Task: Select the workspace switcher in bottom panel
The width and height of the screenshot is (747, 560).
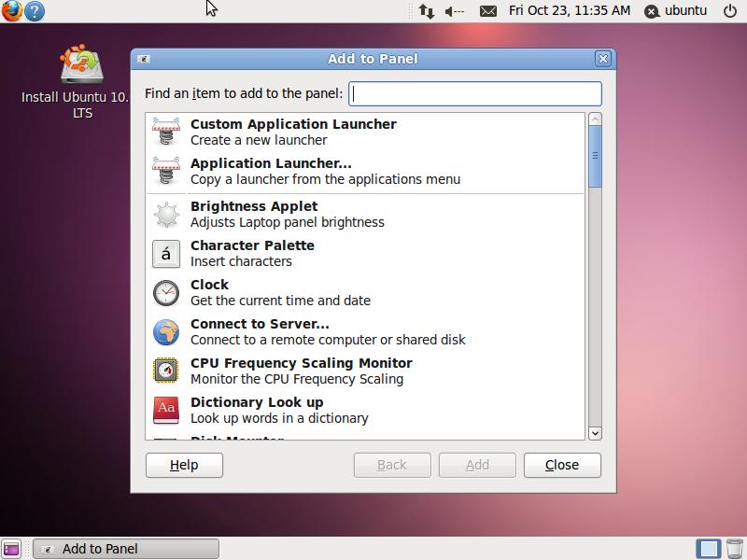Action: [x=708, y=549]
